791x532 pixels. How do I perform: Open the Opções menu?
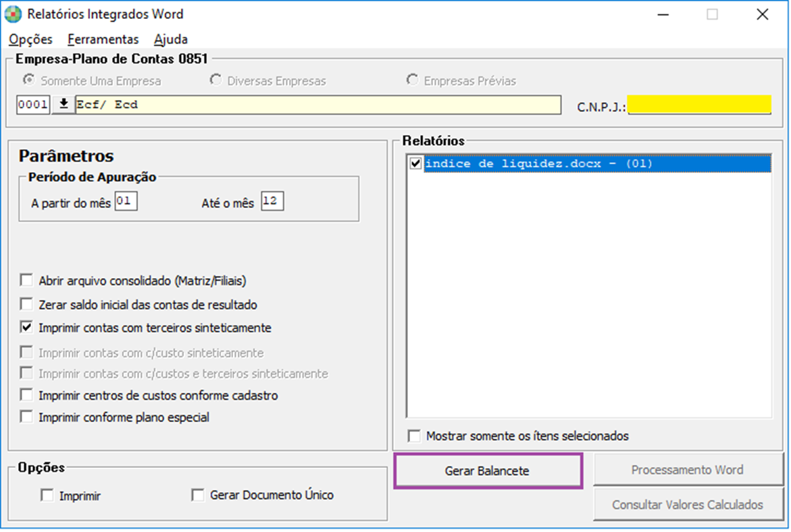pos(31,39)
